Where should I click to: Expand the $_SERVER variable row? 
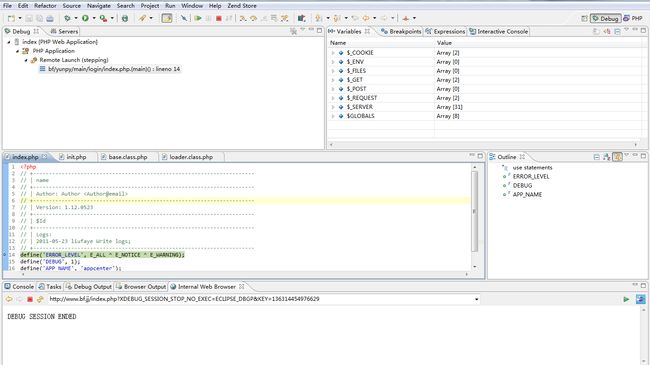[x=333, y=107]
